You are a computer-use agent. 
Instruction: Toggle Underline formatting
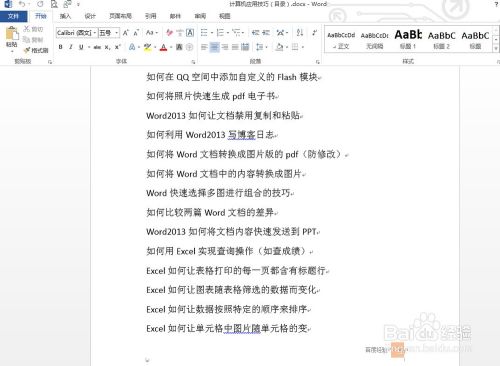[x=81, y=47]
